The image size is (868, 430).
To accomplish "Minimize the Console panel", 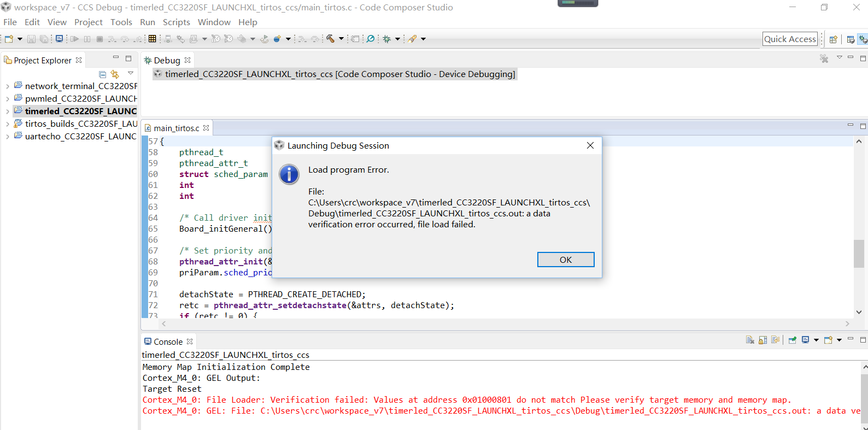I will click(x=851, y=339).
